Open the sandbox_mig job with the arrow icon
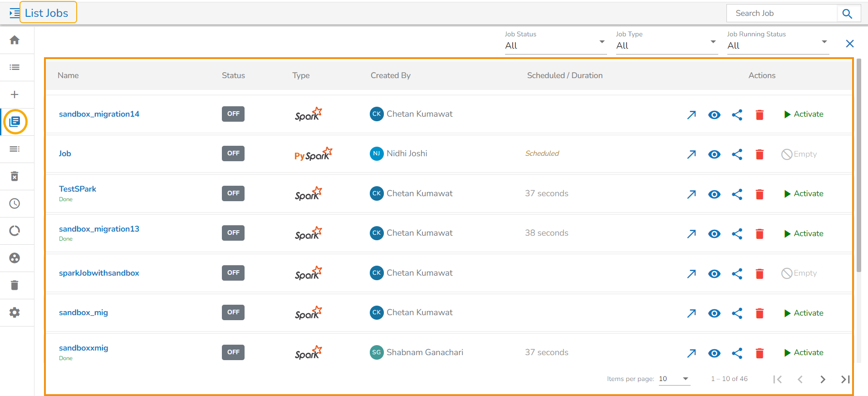Viewport: 868px width, 396px height. tap(691, 313)
